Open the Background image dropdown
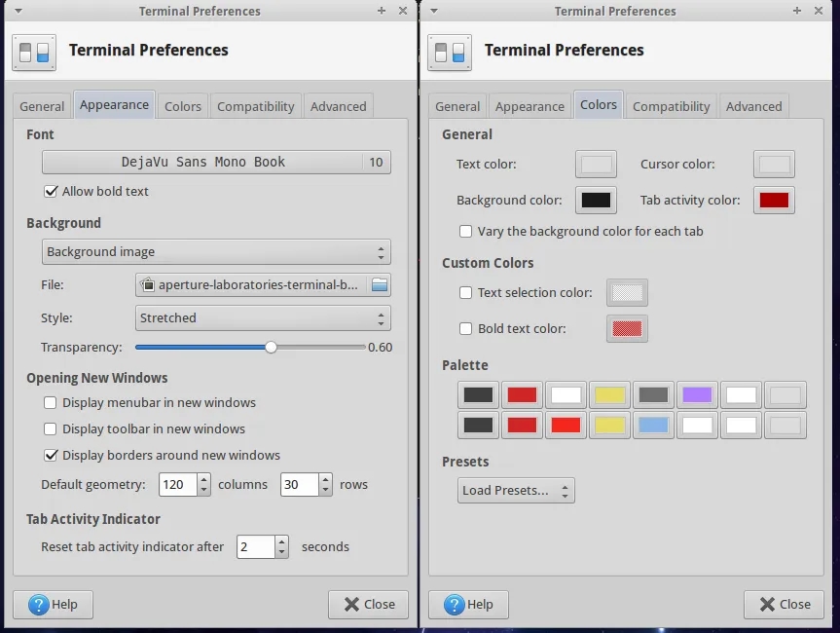The height and width of the screenshot is (633, 840). coord(216,252)
